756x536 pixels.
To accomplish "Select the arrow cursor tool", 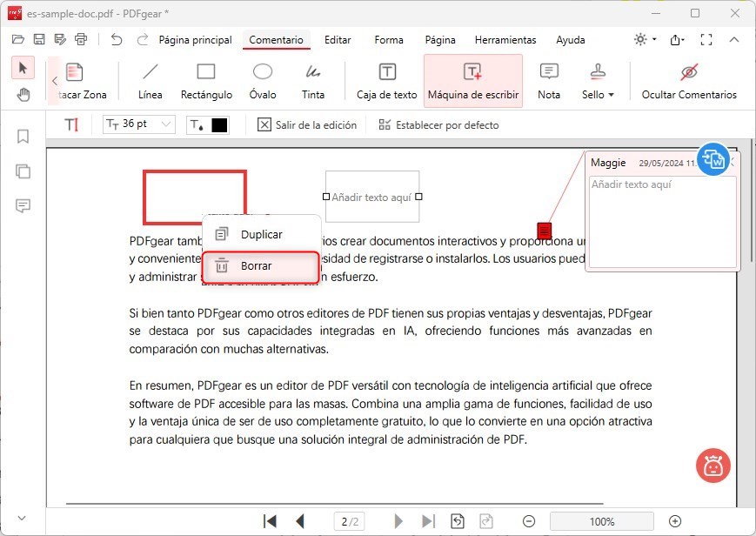I will point(23,68).
